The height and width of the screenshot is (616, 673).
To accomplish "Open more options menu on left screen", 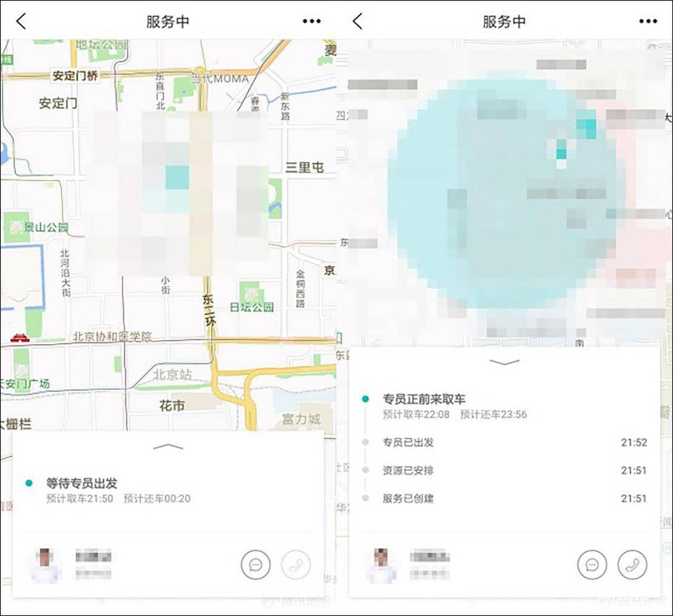I will point(311,21).
